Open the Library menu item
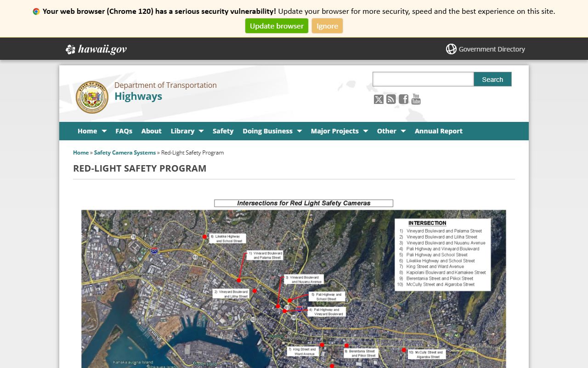The height and width of the screenshot is (368, 588). tap(182, 131)
